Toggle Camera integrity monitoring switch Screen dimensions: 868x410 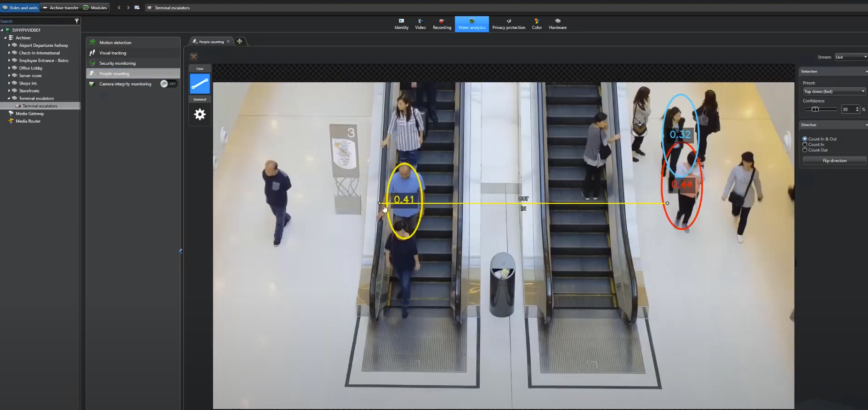(168, 84)
